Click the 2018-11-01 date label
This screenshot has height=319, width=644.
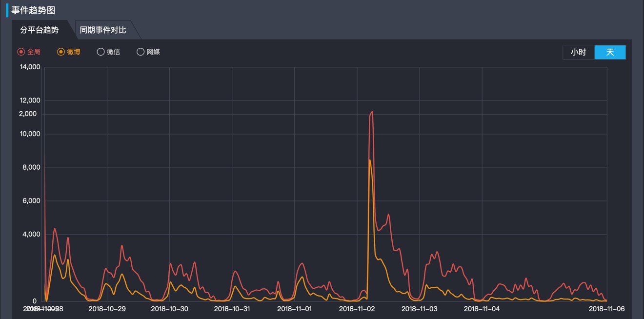tap(295, 309)
